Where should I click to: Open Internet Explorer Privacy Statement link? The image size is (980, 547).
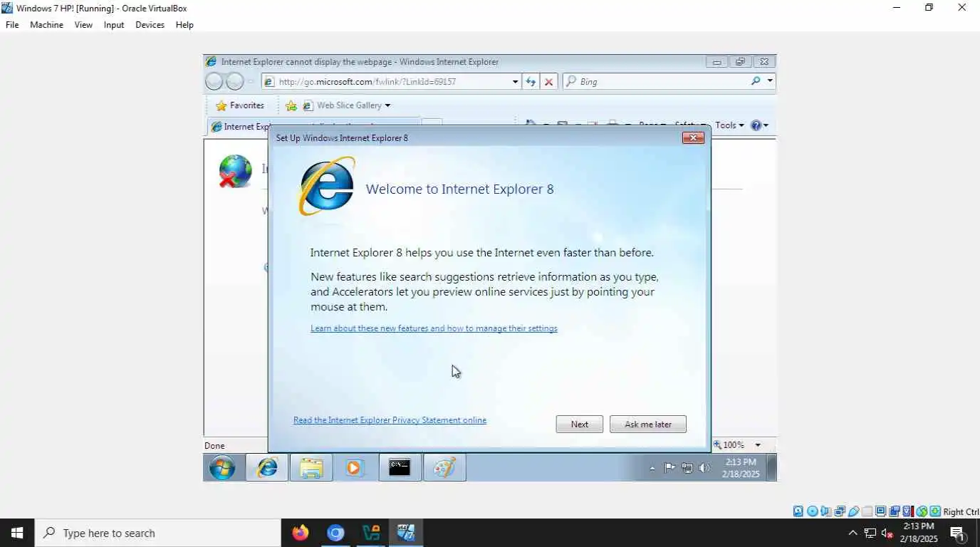(x=390, y=420)
